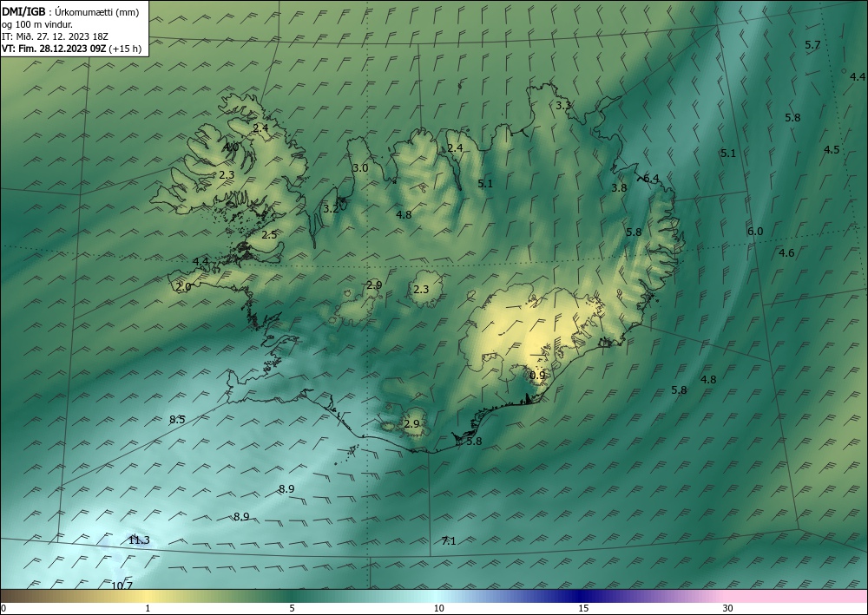
Task: Click the 6.4 value on the east coast
Action: click(652, 178)
